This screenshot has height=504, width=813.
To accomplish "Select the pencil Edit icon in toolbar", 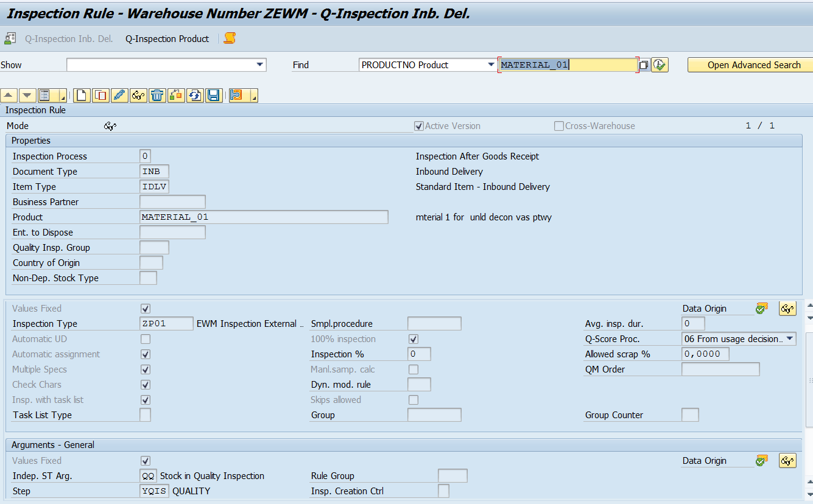I will tap(119, 95).
